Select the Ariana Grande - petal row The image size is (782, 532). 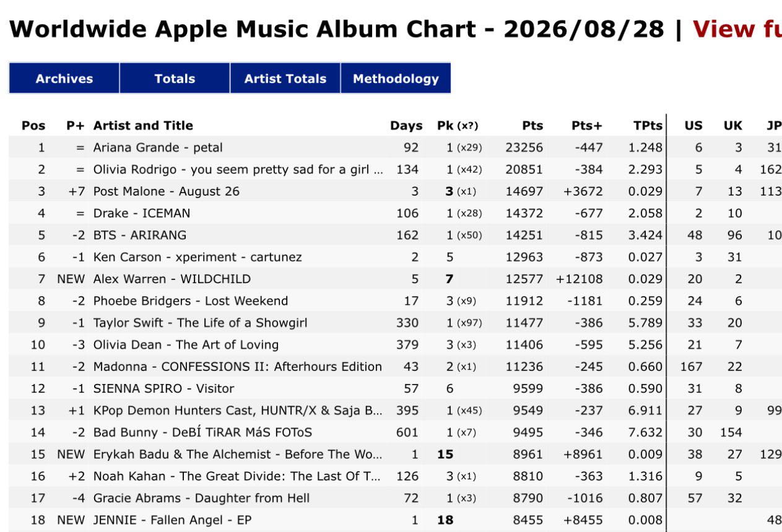click(x=396, y=147)
